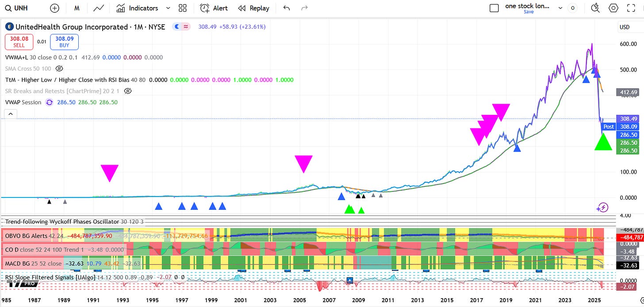
Task: Click the 600.00 price scale label
Action: [x=628, y=44]
